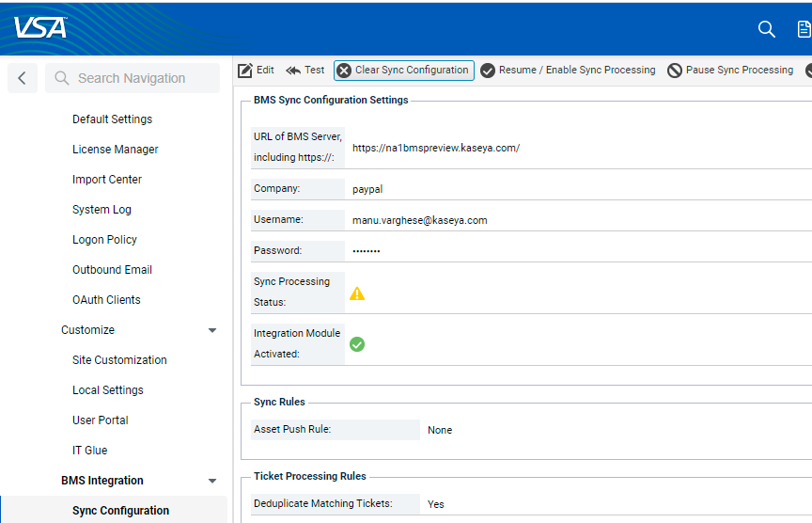
Task: Open Outbound Email page
Action: (x=113, y=270)
